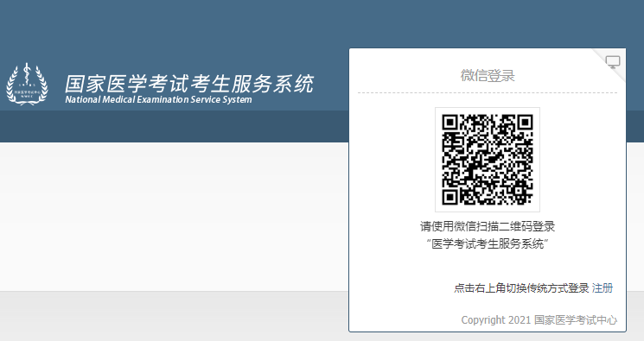Click the empty light content area left of panel
Image resolution: width=644 pixels, height=341 pixels.
tap(174, 217)
